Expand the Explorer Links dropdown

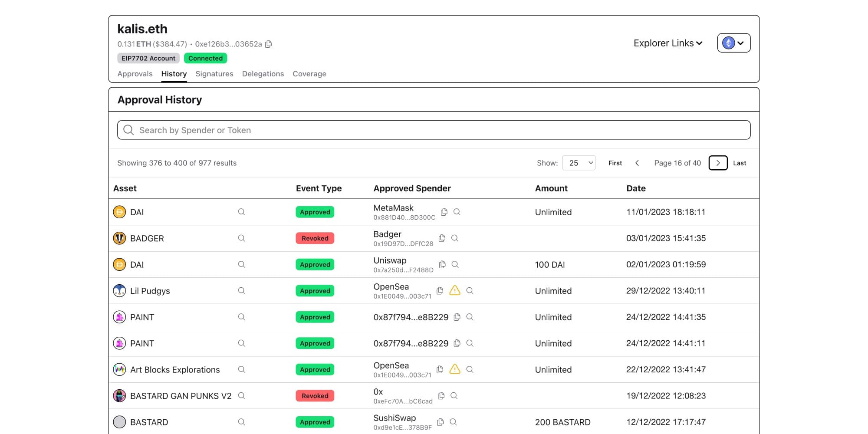point(667,43)
